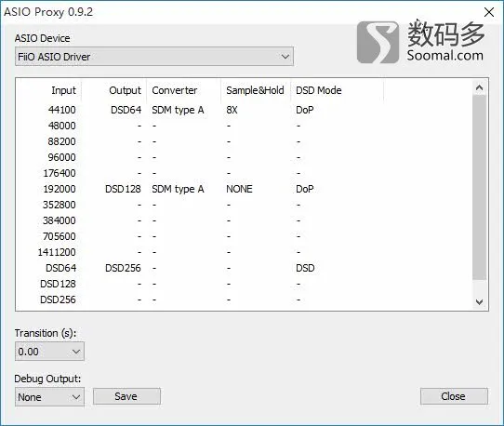Click the 8X Sample&Hold cell
Viewport: 504px width, 426px height.
232,110
